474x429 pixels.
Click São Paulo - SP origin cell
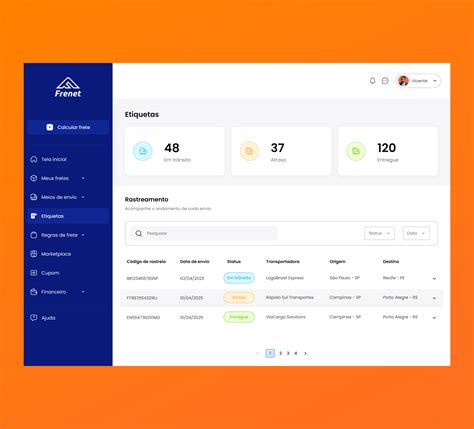[x=344, y=278]
